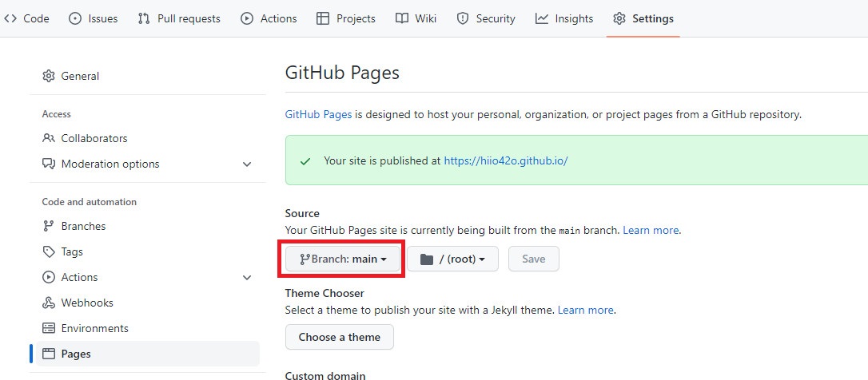
Task: Click the GitHub Pages heading
Action: (342, 73)
